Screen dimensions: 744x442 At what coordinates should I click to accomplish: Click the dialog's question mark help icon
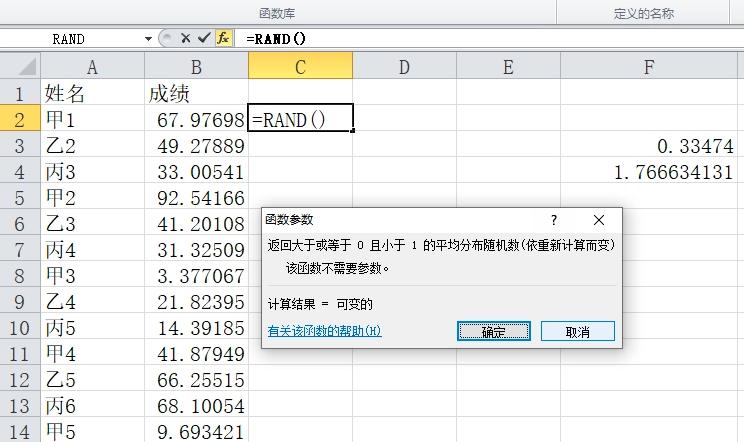click(x=554, y=220)
